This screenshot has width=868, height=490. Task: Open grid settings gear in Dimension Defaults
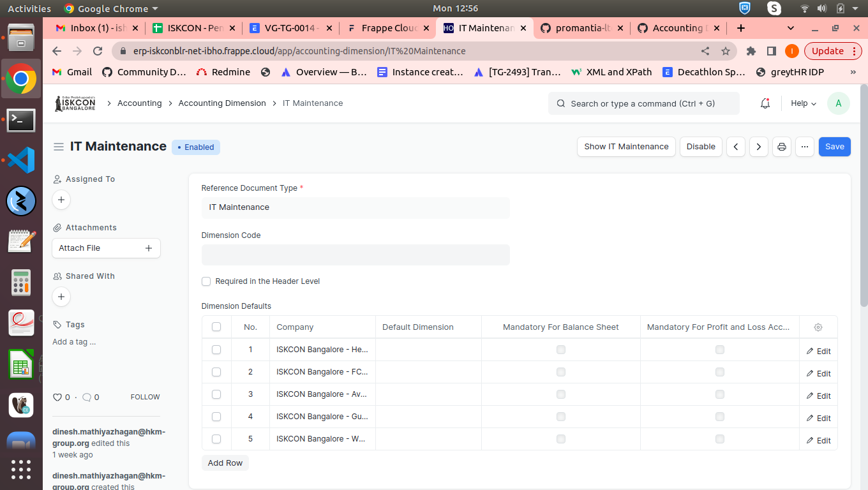point(818,327)
